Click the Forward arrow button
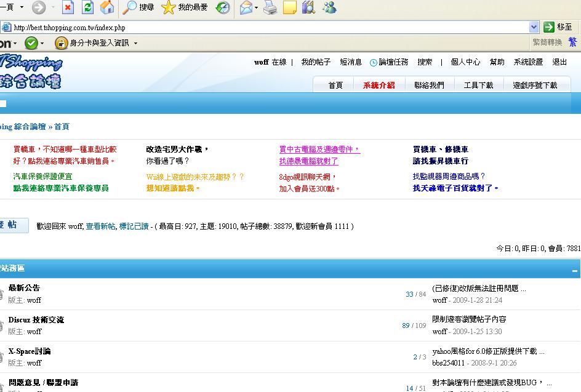 tap(39, 7)
